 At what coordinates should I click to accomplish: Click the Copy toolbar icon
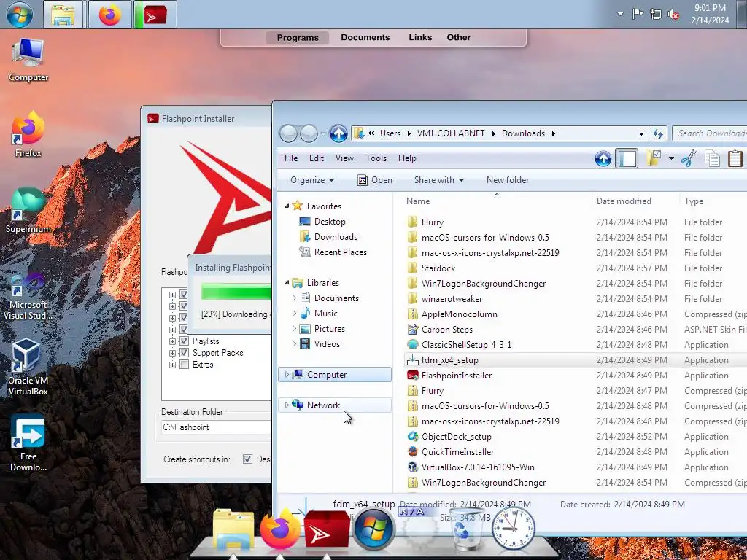click(712, 158)
